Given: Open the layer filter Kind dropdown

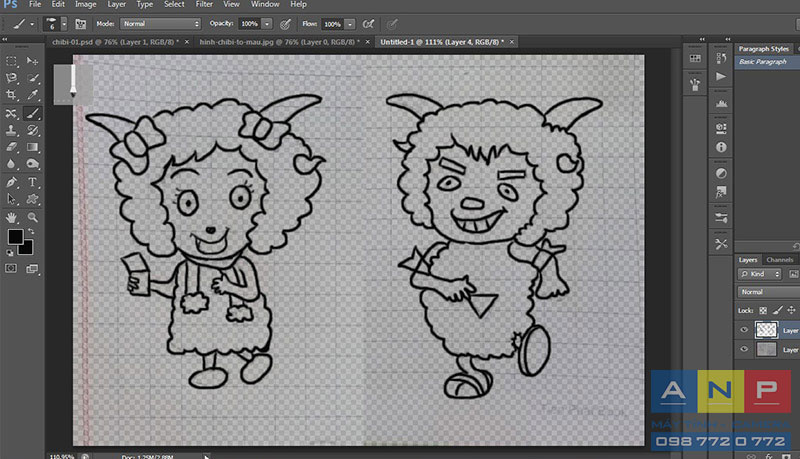Looking at the screenshot, I should pyautogui.click(x=759, y=274).
